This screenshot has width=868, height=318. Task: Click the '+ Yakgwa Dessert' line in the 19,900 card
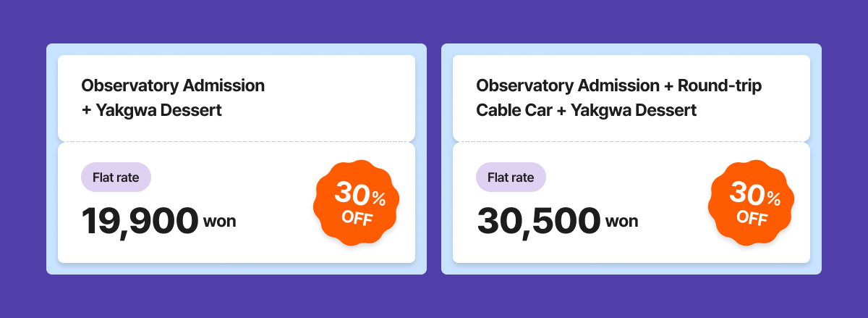click(x=151, y=111)
